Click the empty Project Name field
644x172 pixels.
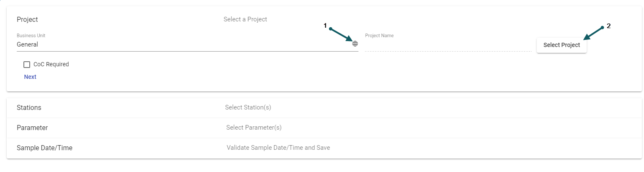point(448,45)
